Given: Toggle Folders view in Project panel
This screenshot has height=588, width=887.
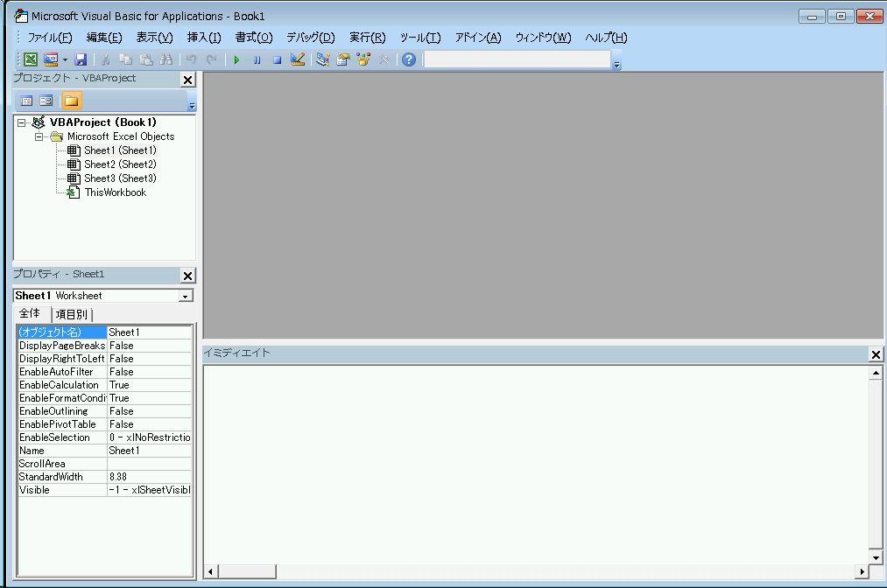Looking at the screenshot, I should click(71, 101).
